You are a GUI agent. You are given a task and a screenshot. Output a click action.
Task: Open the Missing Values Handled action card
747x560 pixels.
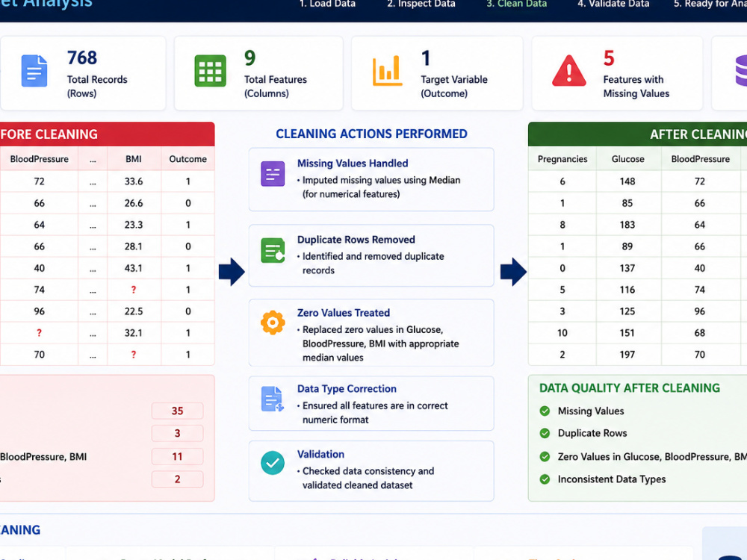coord(371,179)
